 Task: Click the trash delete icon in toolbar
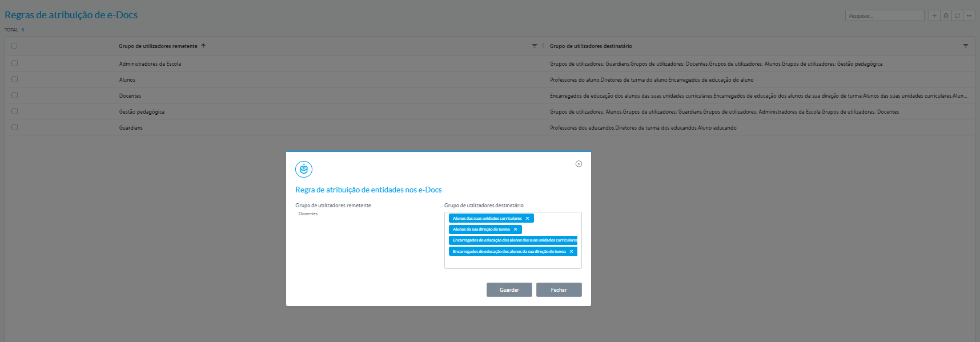[946, 15]
